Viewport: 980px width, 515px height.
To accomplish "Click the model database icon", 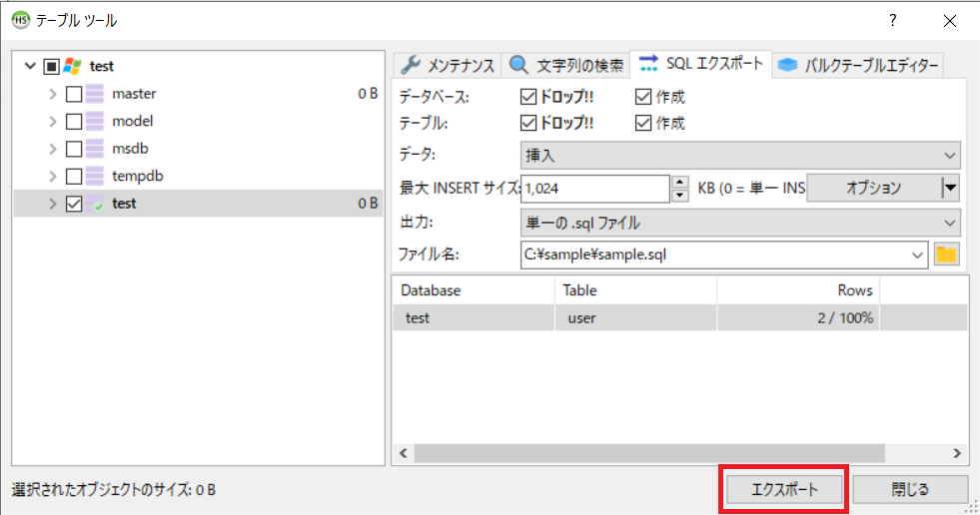I will (96, 121).
